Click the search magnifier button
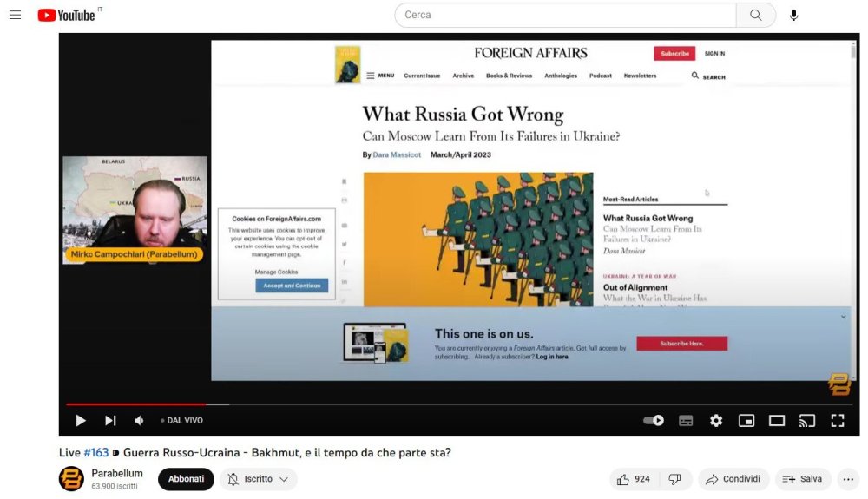868x499 pixels. 755,15
